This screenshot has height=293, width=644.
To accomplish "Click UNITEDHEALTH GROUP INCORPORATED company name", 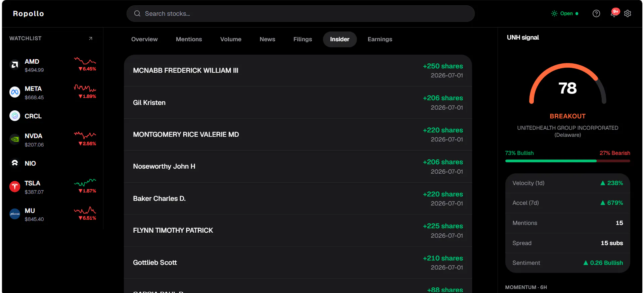I will [567, 131].
